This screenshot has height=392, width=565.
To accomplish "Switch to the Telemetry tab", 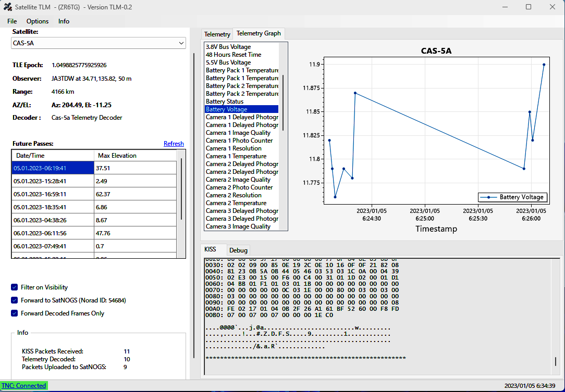I will (217, 34).
